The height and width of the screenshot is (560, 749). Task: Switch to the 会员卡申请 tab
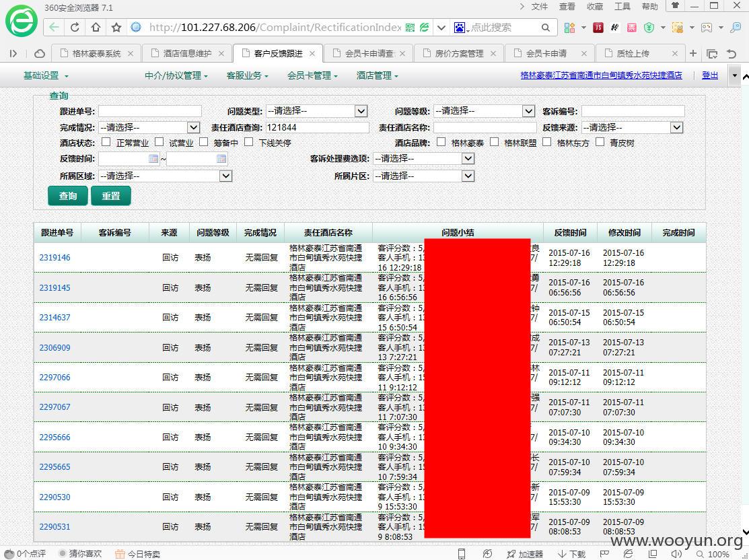point(546,54)
